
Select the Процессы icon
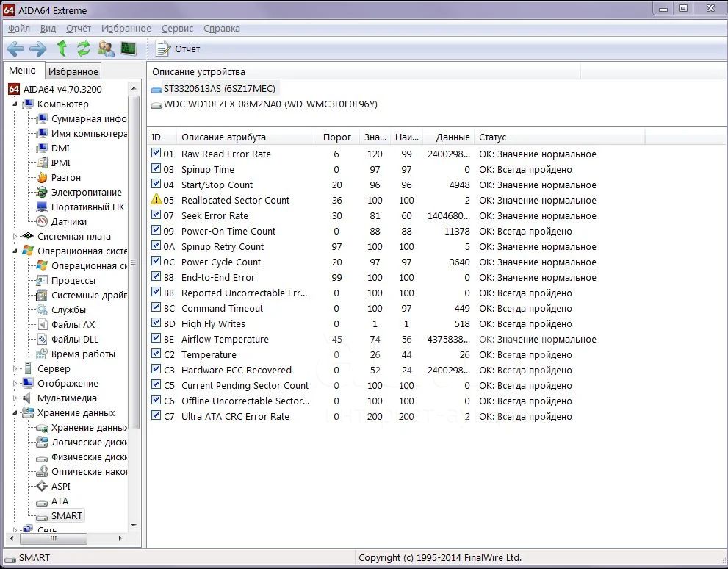click(x=43, y=281)
